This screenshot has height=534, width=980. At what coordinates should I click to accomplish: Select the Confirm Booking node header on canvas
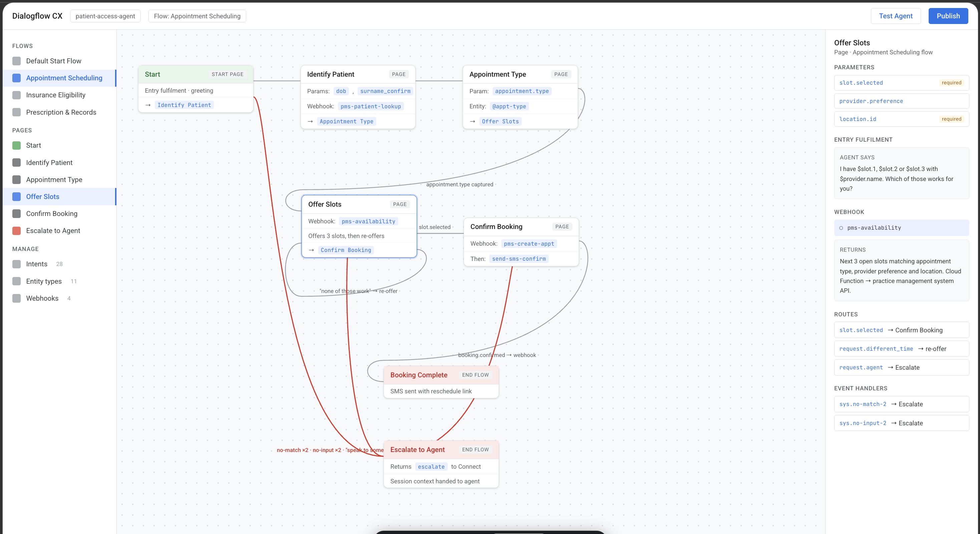(521, 227)
